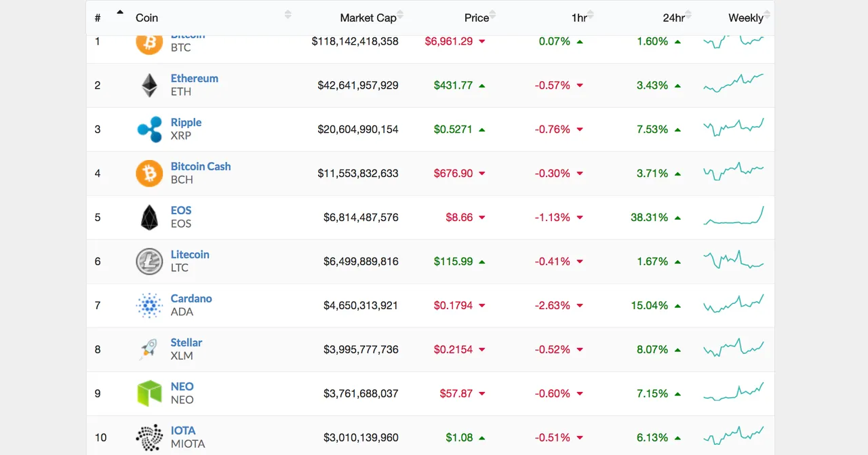This screenshot has height=455, width=868.
Task: Click the red down arrow beside EOS price
Action: point(482,218)
